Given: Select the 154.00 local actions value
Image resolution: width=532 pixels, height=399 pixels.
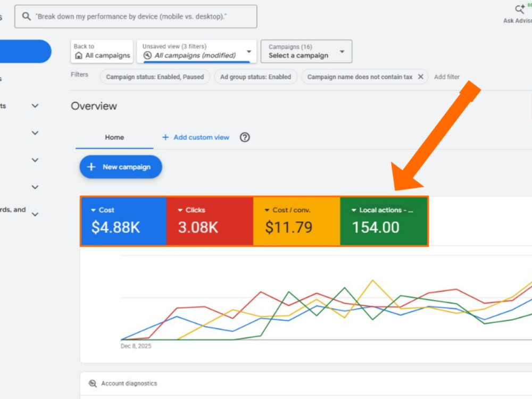Looking at the screenshot, I should tap(376, 227).
